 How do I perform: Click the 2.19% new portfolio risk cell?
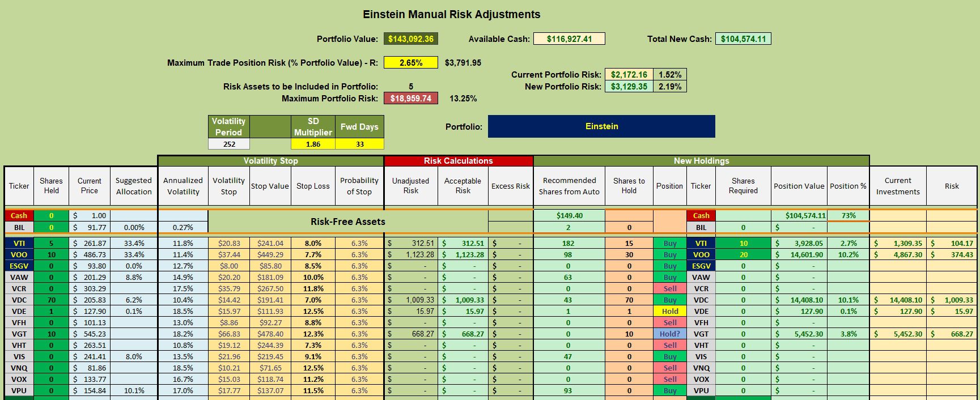click(670, 87)
